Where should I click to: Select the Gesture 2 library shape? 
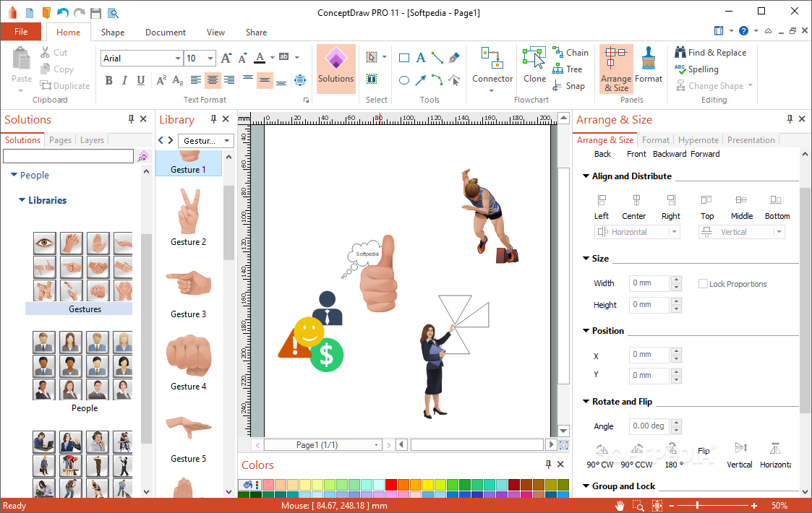189,216
